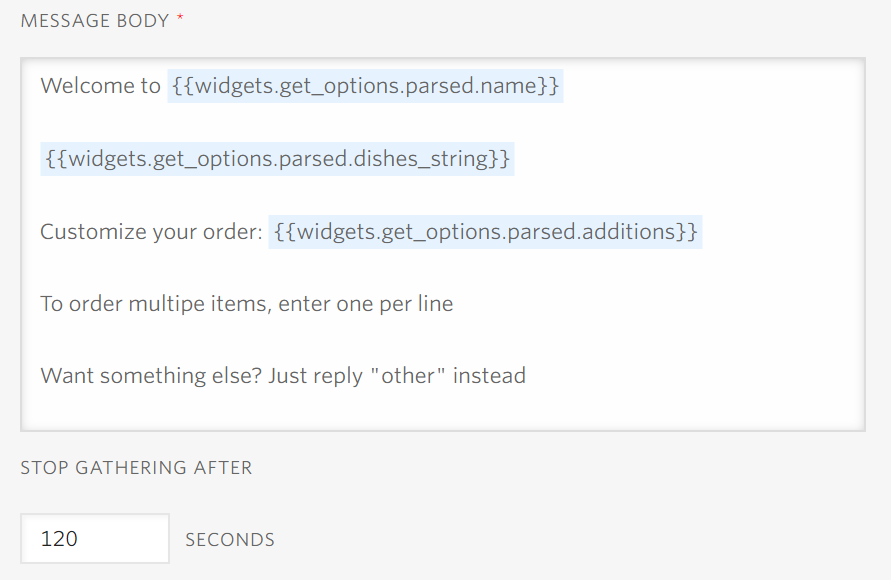The width and height of the screenshot is (891, 580).
Task: Click the word "instead" at message end
Action: 489,376
